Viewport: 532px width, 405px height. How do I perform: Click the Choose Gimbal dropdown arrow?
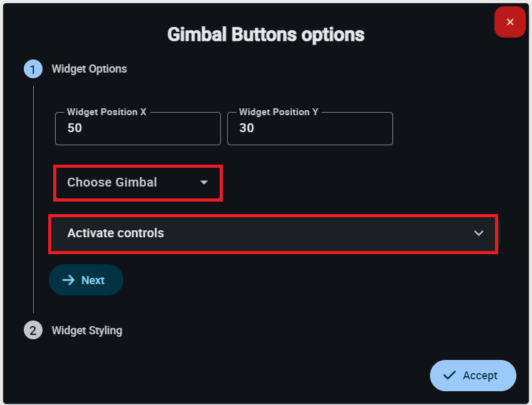pos(203,183)
